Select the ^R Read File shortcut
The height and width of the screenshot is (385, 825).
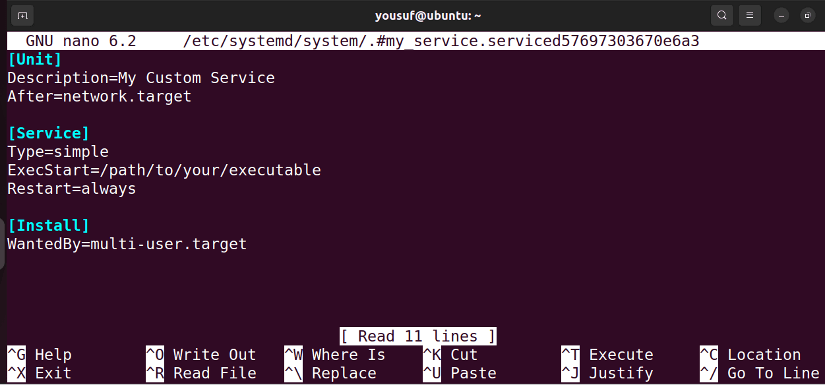coord(201,373)
